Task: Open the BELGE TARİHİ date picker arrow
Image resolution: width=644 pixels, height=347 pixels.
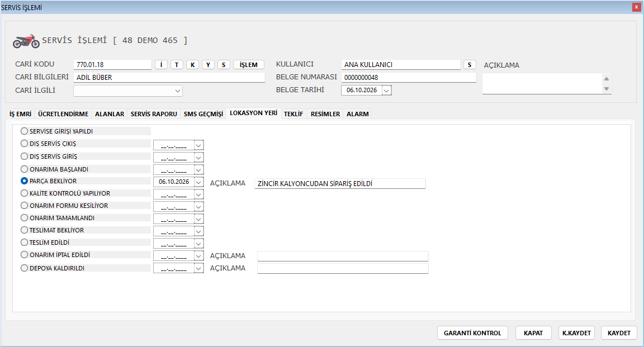Action: point(386,91)
